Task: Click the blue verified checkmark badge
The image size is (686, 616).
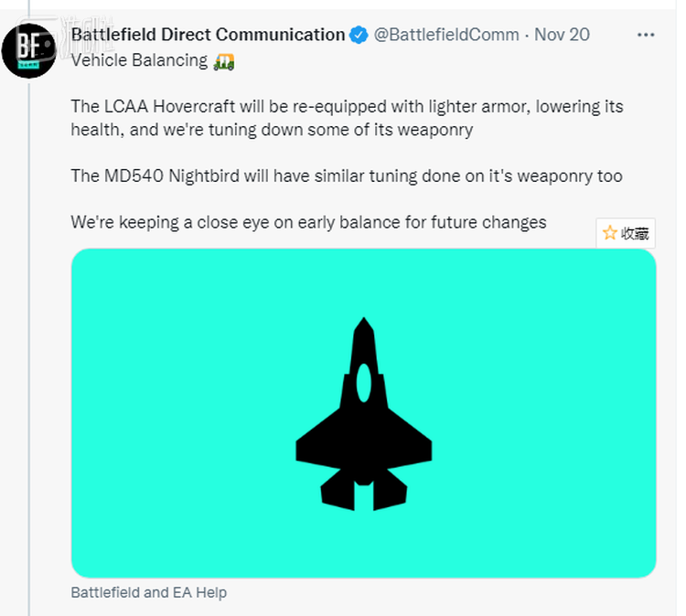Action: tap(359, 36)
